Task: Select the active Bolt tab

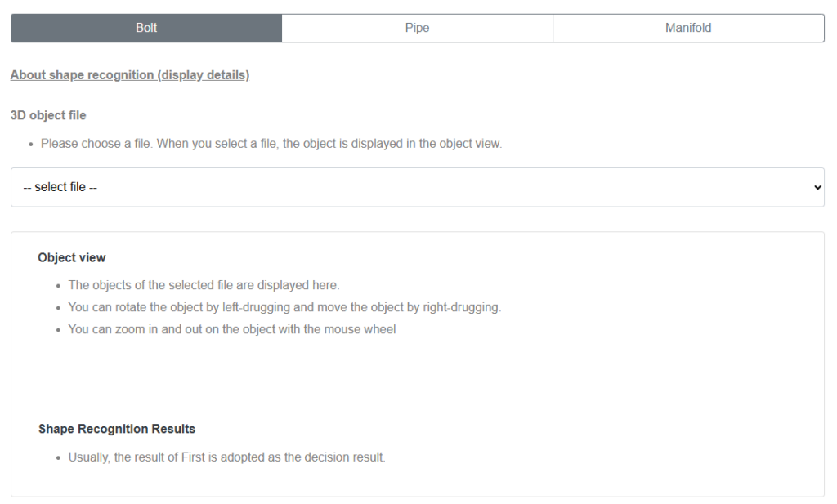Action: [146, 28]
